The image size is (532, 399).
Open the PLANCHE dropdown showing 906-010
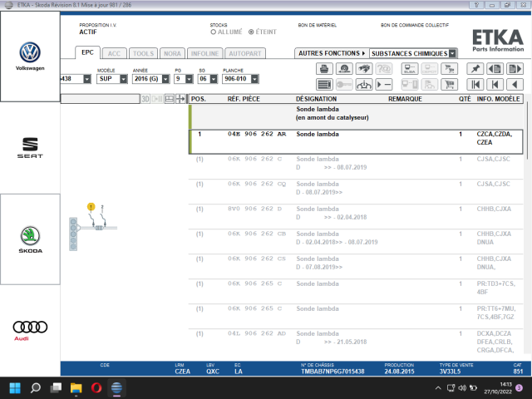pos(254,79)
